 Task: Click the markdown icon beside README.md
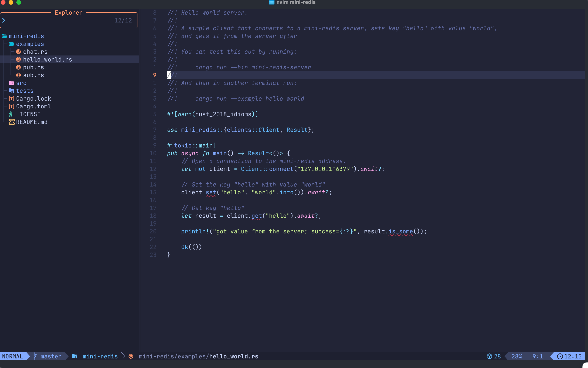coord(12,122)
